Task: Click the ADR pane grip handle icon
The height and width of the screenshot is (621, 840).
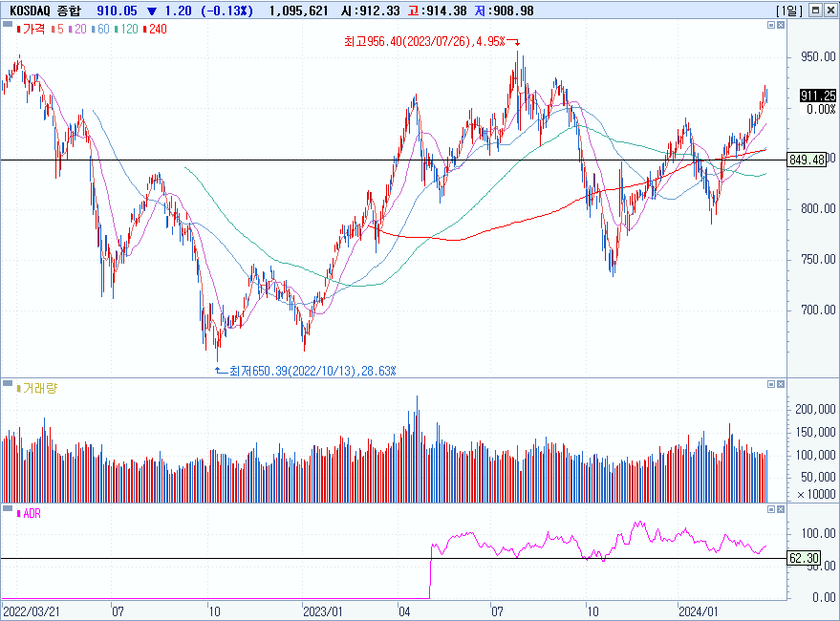Action: [8, 507]
